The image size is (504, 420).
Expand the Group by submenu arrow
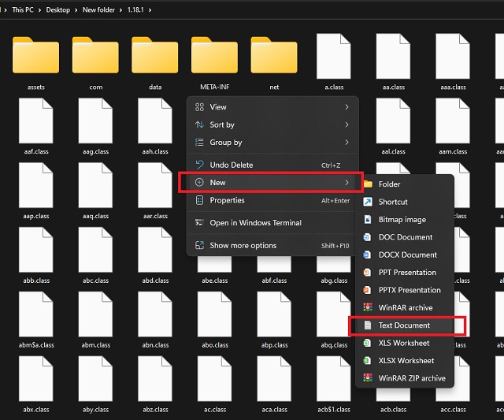(x=346, y=143)
